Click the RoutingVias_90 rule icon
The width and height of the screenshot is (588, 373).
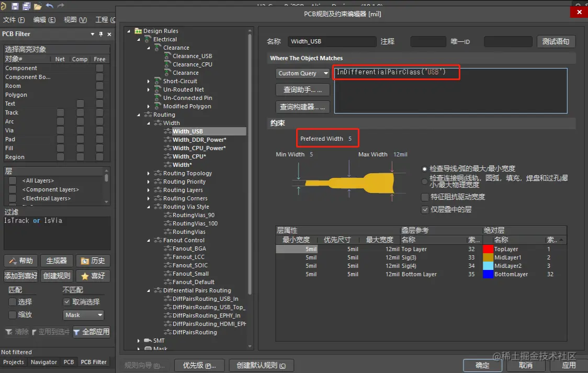(x=167, y=215)
